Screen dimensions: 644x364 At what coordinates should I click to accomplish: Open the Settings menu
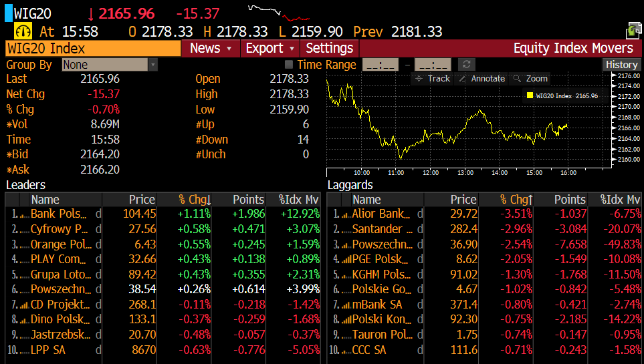(330, 49)
